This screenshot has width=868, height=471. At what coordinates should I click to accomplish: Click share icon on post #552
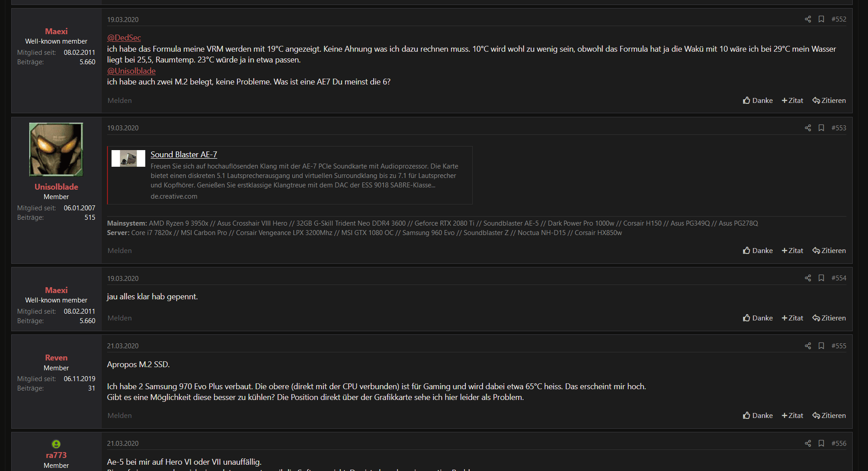[x=808, y=19]
